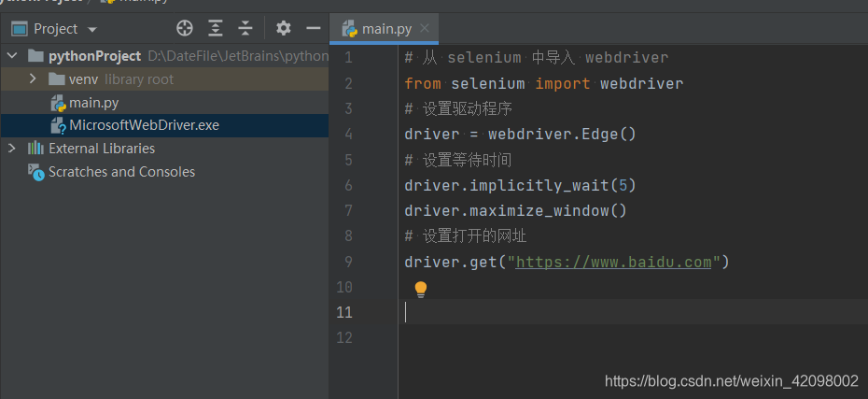Screen dimensions: 868x399
Task: Click the yellow lightbulb intention icon
Action: point(421,289)
